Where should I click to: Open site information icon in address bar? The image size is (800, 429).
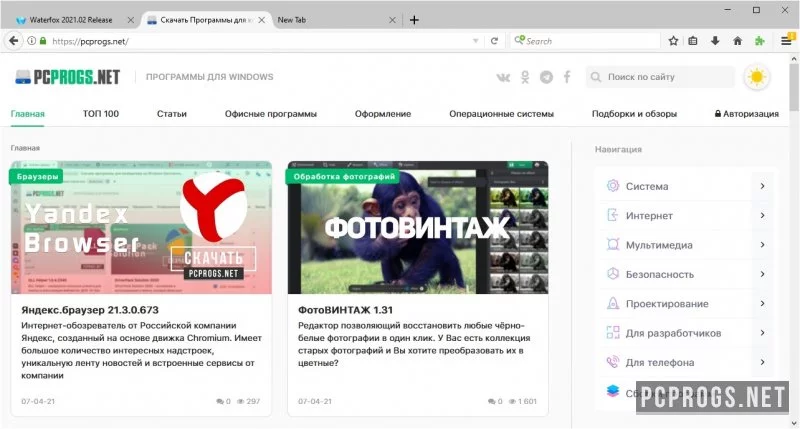click(x=32, y=41)
